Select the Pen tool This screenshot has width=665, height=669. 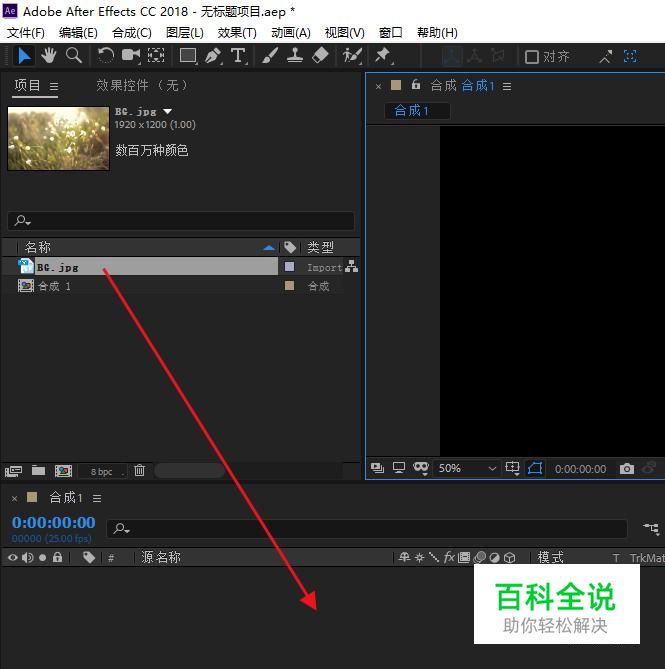pyautogui.click(x=213, y=56)
